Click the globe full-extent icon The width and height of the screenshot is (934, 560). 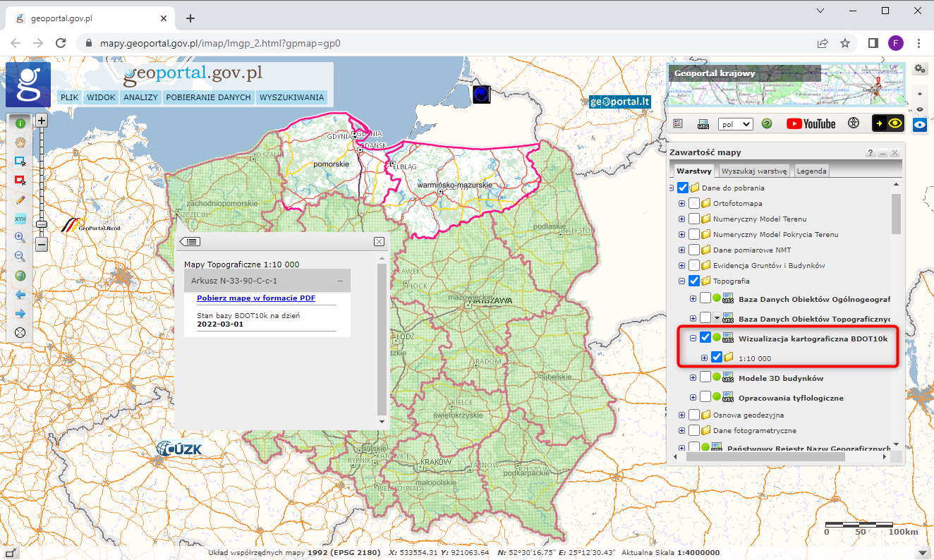click(20, 276)
